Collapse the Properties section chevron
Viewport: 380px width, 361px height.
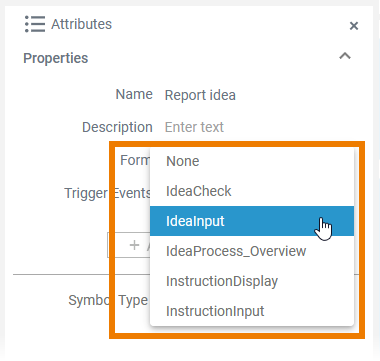(345, 56)
